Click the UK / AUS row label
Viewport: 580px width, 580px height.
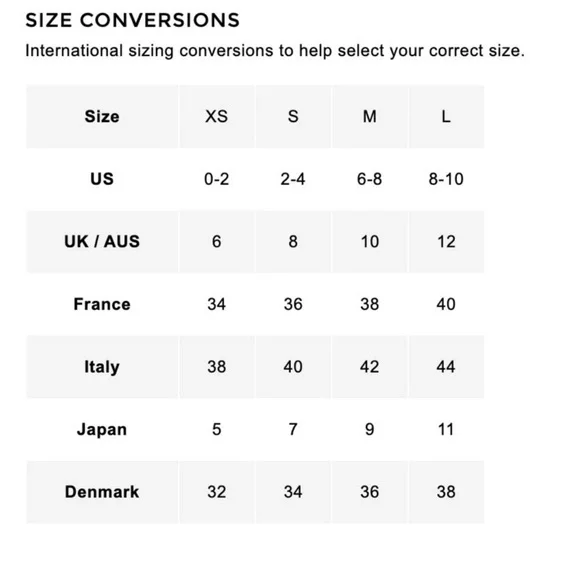(102, 242)
